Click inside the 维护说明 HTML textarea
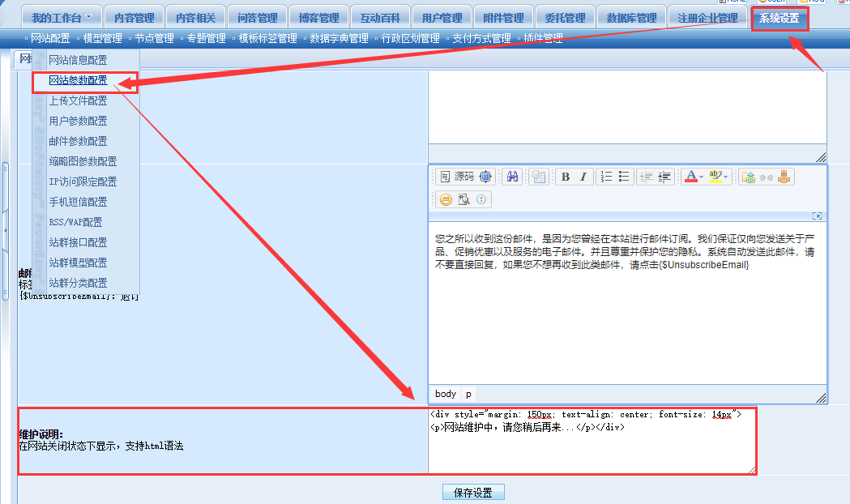 point(592,441)
